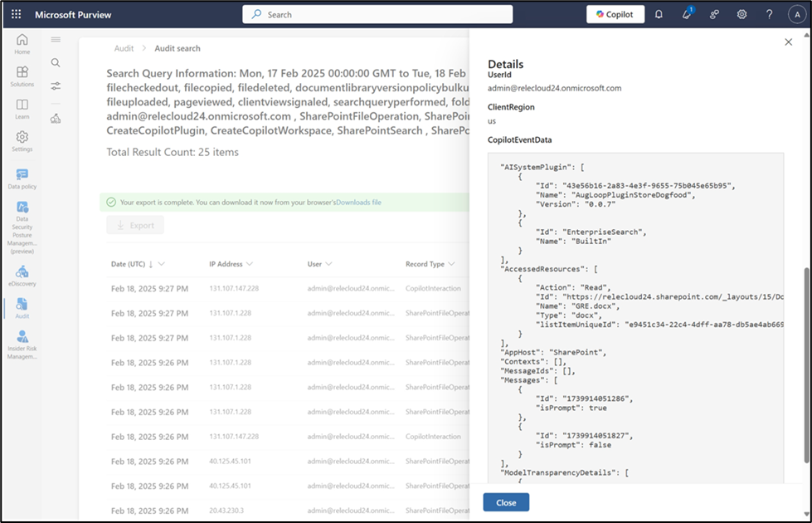
Task: Open Record Type column dropdown
Action: point(451,264)
